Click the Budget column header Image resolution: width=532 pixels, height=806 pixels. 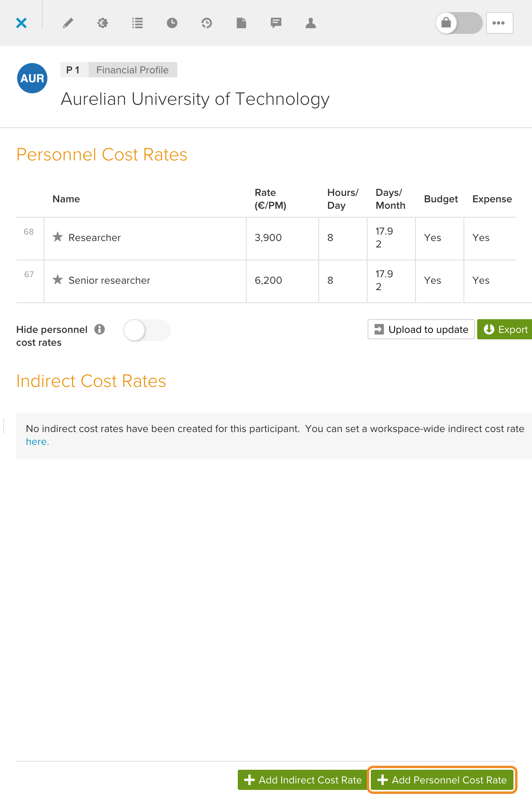click(441, 199)
